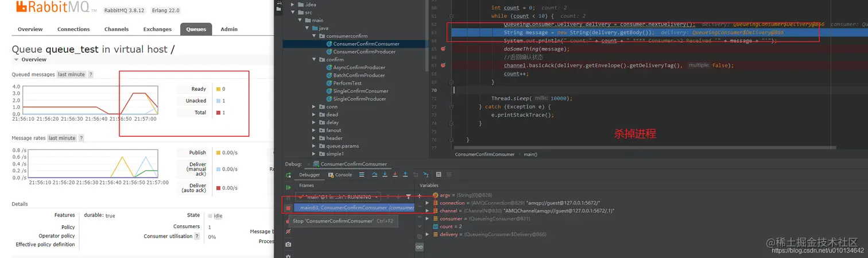Expand the conn package
This screenshot has width=868, height=258.
pyautogui.click(x=315, y=107)
